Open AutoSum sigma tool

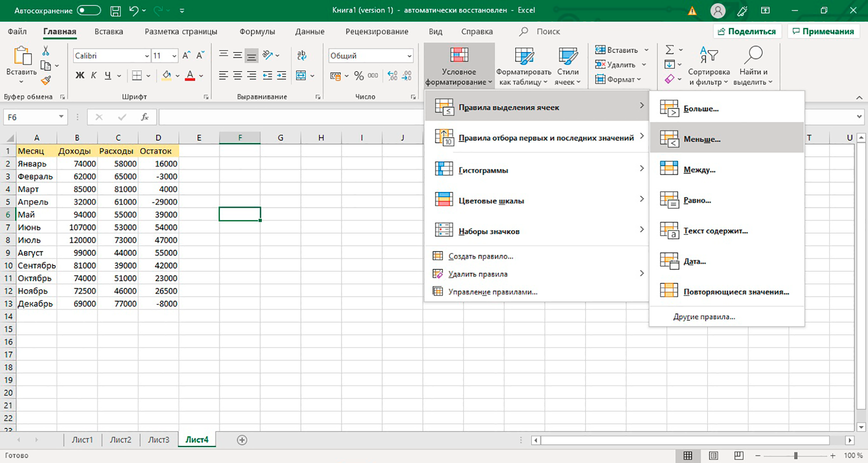(670, 50)
